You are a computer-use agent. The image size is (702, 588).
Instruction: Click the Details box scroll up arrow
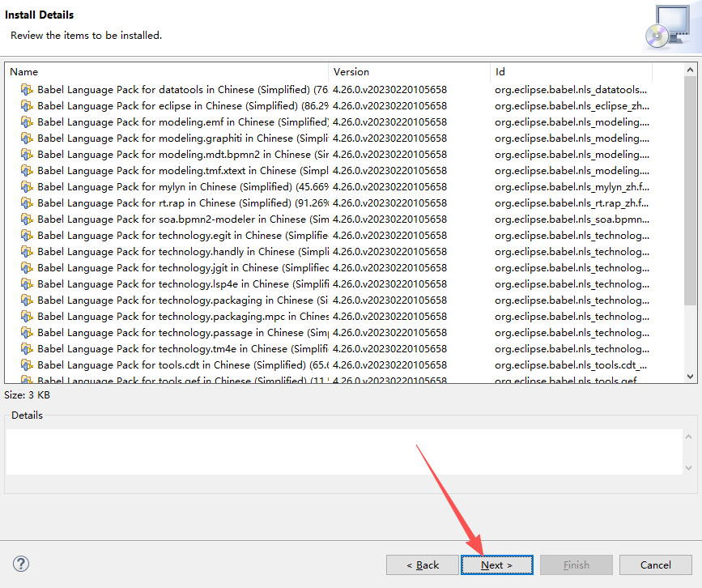coord(688,437)
